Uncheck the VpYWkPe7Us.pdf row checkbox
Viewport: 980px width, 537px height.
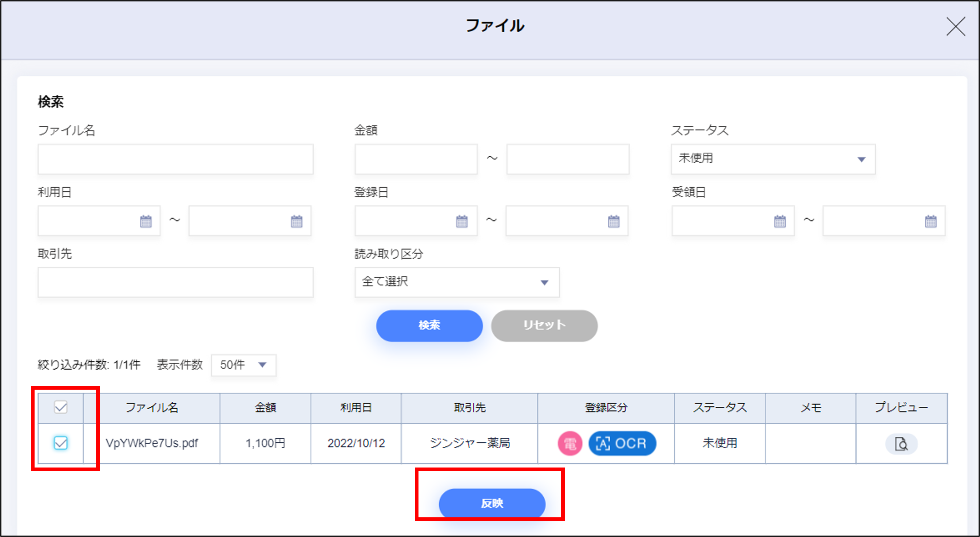61,443
